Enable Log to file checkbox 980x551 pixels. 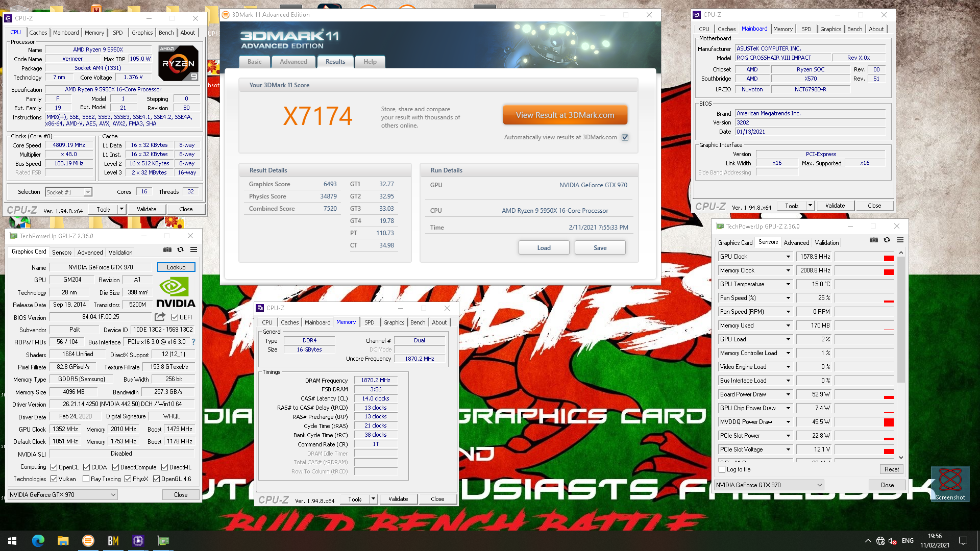click(x=722, y=469)
